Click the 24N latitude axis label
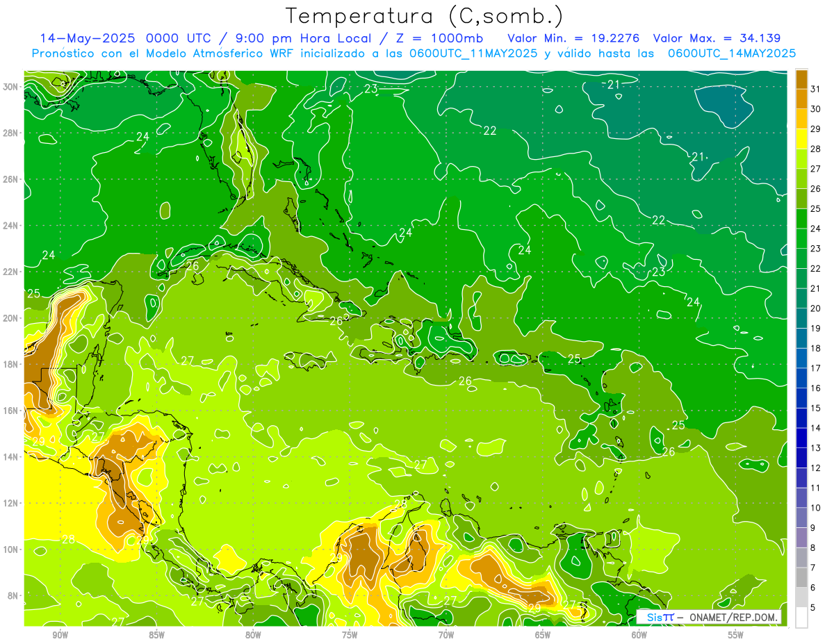Viewport: 834px width, 644px height. [11, 226]
